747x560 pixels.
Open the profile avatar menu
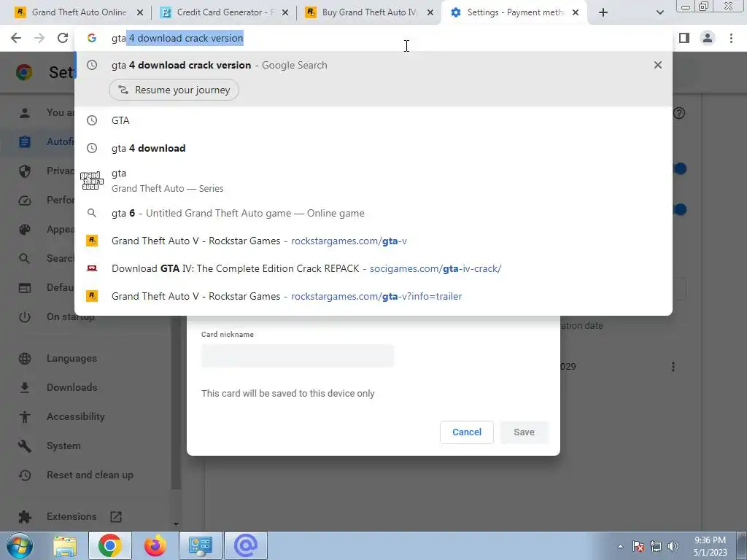click(708, 38)
